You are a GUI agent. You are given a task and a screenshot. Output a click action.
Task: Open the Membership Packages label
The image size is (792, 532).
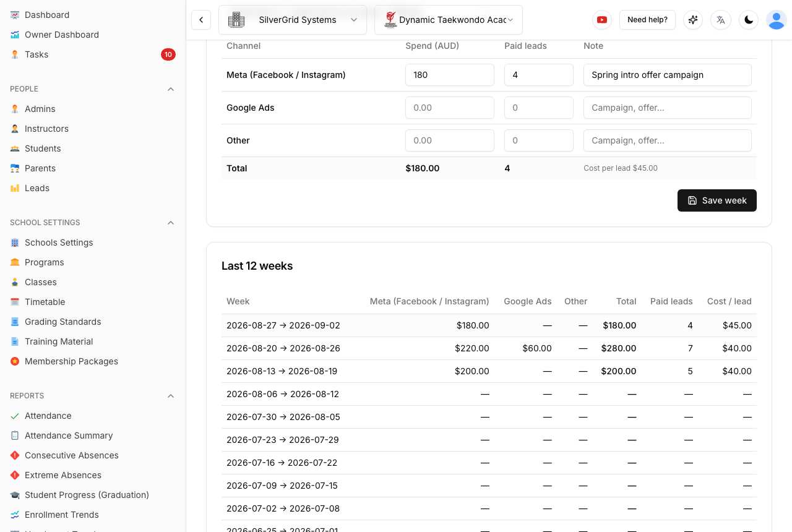point(71,361)
